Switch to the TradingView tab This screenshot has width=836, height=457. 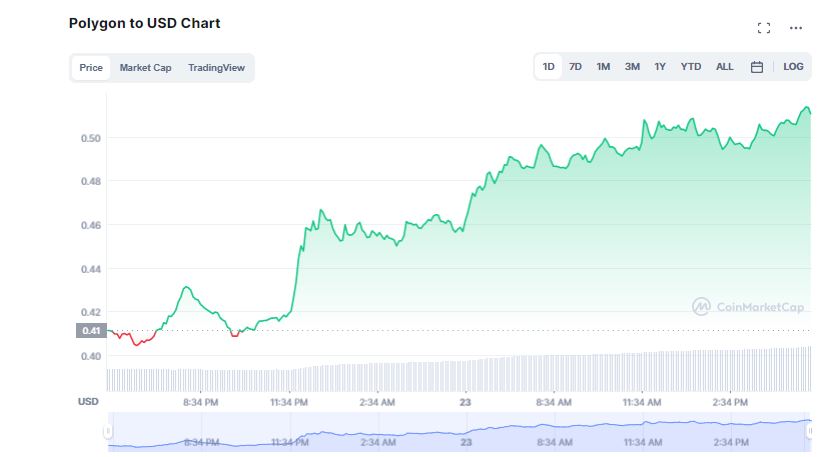tap(216, 68)
